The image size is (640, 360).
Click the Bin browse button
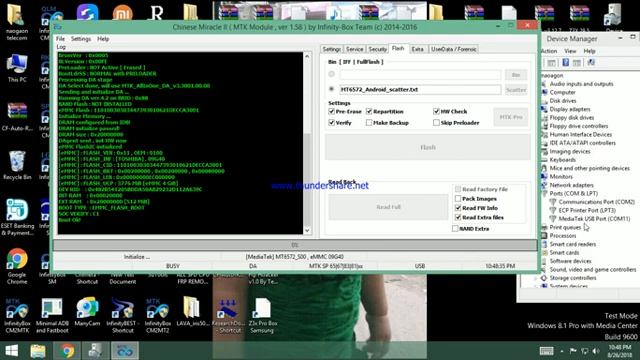tap(516, 75)
